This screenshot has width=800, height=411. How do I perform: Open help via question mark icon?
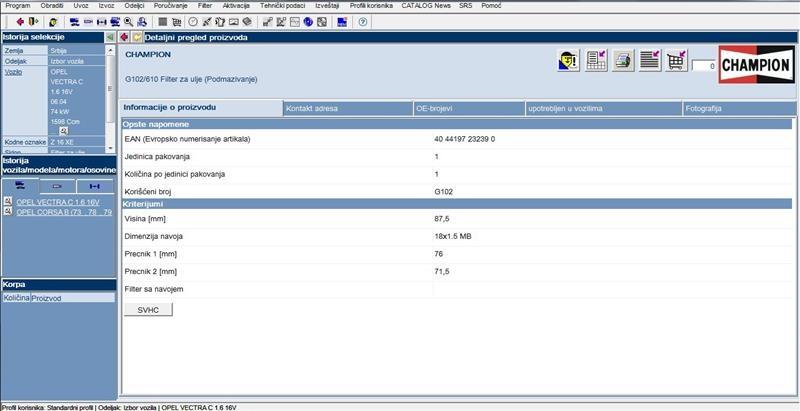point(363,21)
